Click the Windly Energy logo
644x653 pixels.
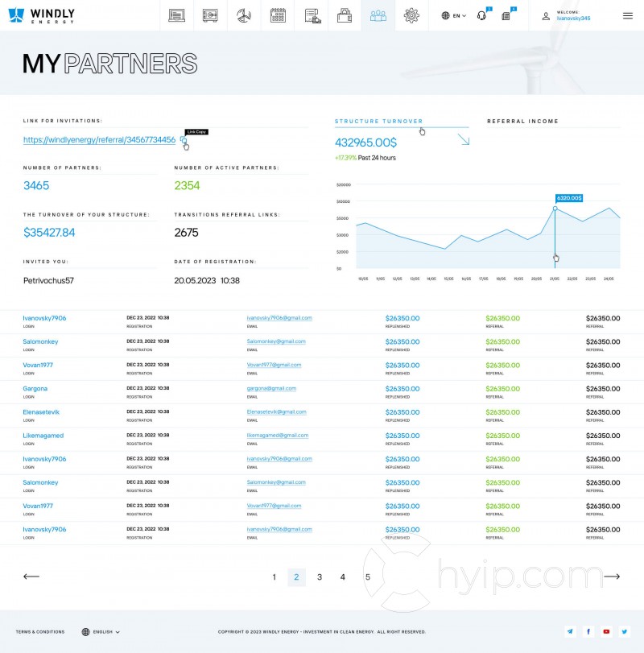[x=42, y=15]
